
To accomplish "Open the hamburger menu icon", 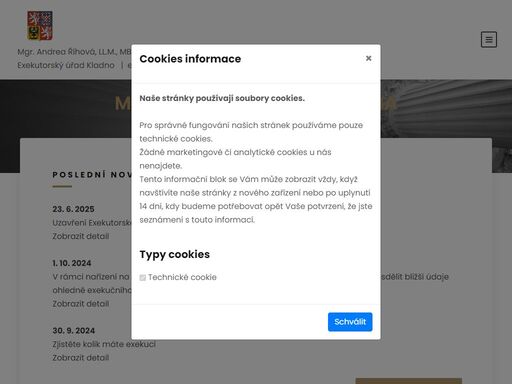I will (489, 40).
